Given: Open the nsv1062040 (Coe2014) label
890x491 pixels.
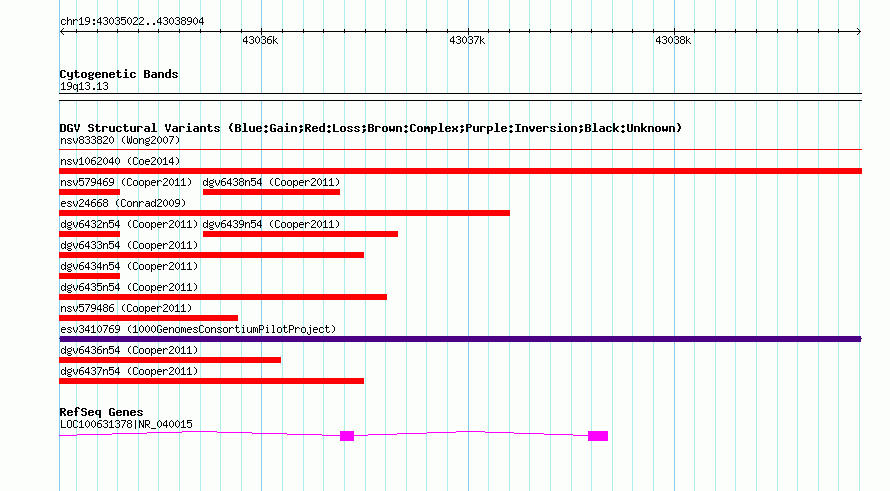Looking at the screenshot, I should (120, 161).
